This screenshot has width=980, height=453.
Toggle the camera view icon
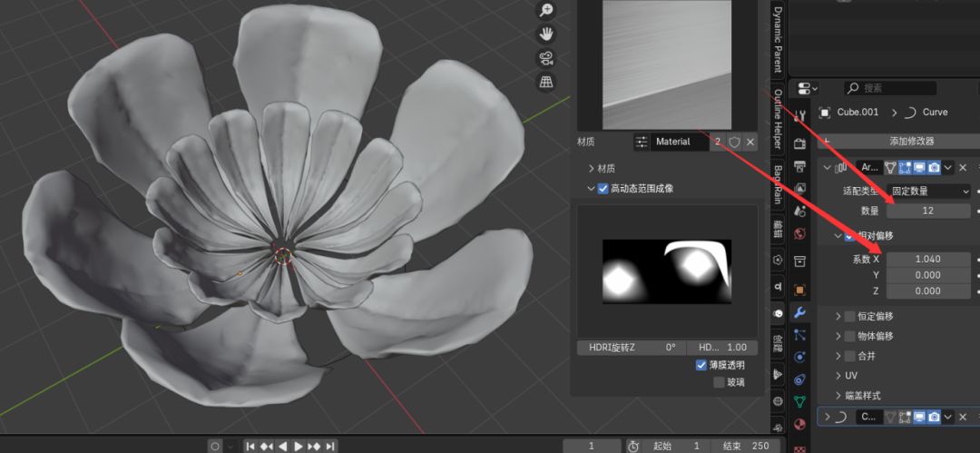(546, 58)
